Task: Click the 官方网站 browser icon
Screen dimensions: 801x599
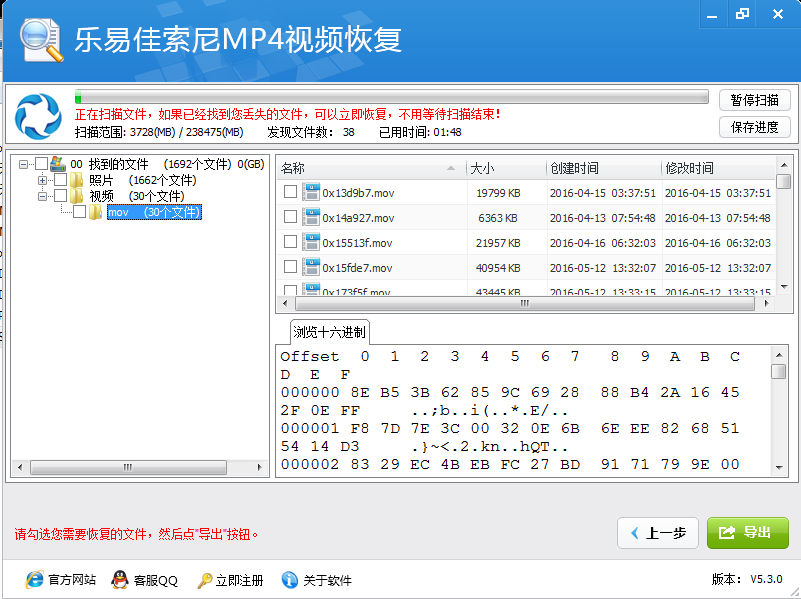Action: pyautogui.click(x=34, y=580)
